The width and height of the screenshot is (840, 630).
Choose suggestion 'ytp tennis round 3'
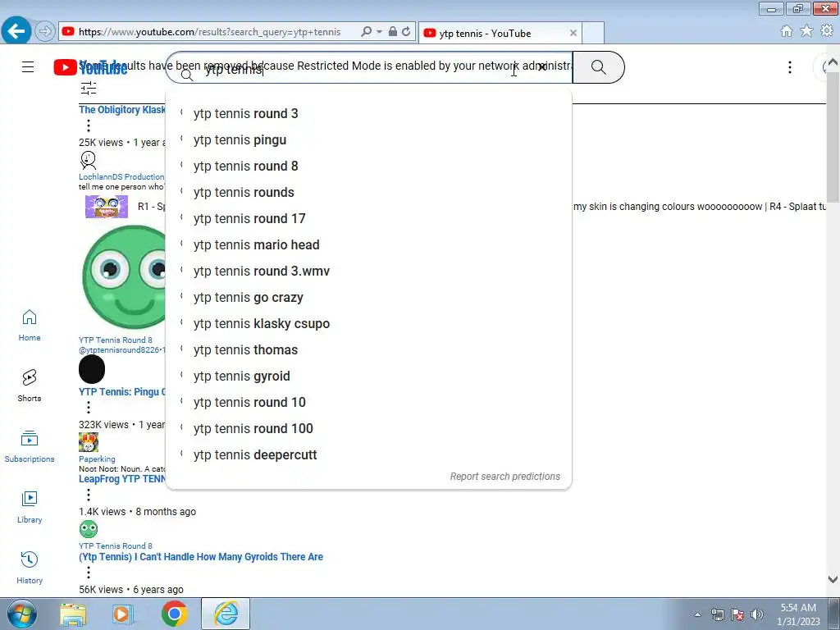(x=368, y=113)
